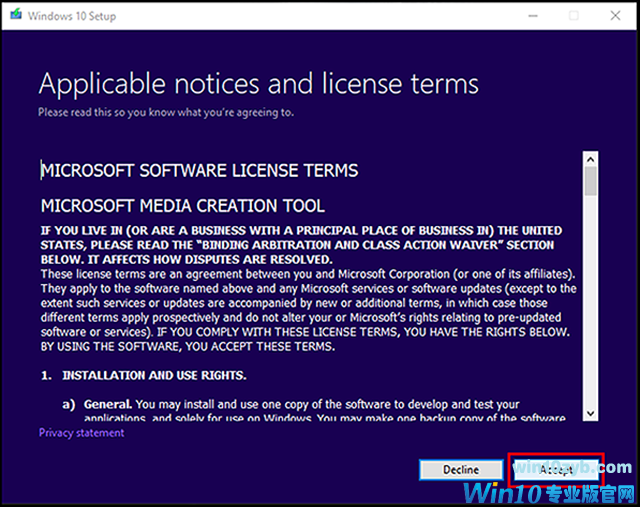The width and height of the screenshot is (640, 507).
Task: Click the "General" subsection under item a)
Action: 109,404
